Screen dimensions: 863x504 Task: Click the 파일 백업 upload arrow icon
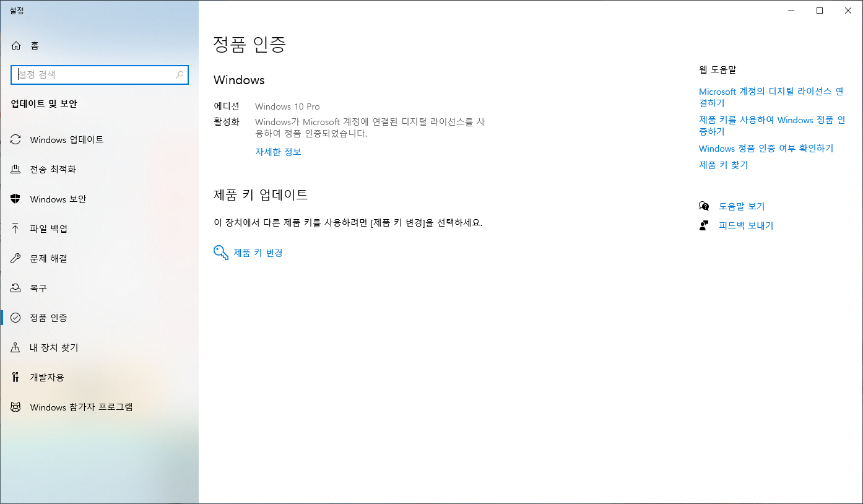click(16, 228)
